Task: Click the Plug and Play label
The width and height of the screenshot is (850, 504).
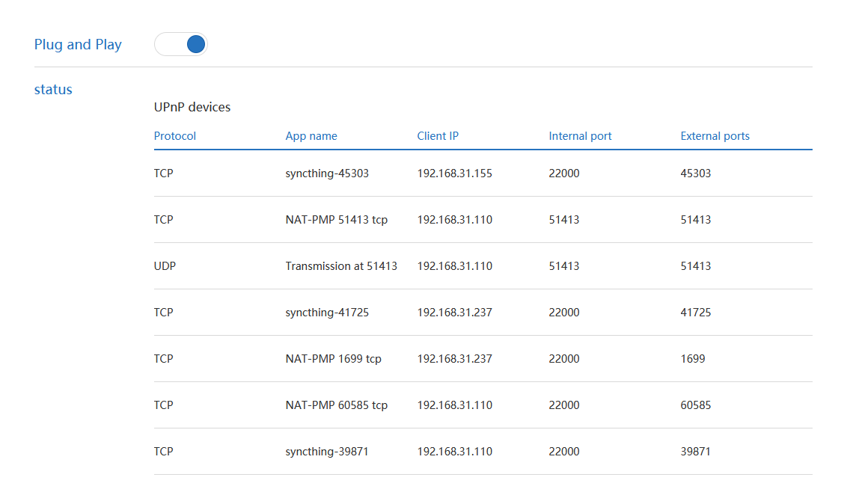Action: tap(78, 44)
